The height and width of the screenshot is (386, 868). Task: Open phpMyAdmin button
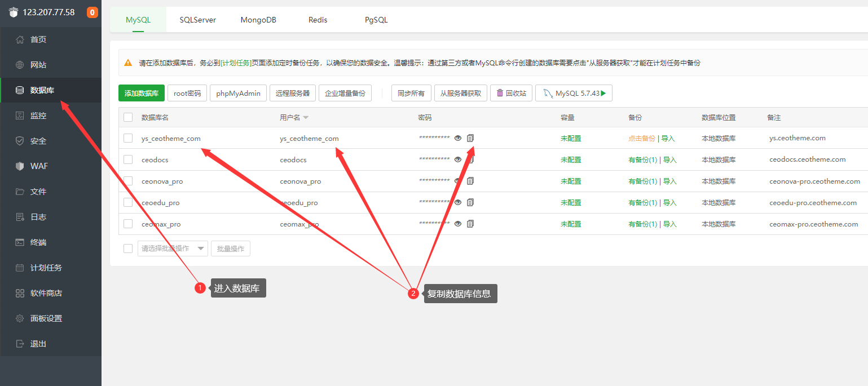point(238,93)
